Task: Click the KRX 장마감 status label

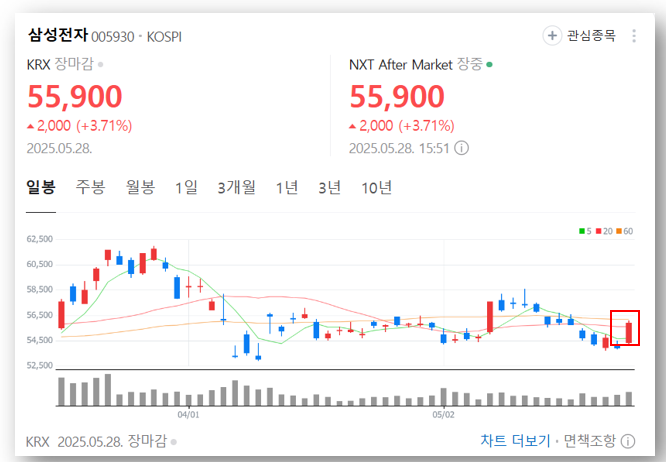Action: pos(65,65)
